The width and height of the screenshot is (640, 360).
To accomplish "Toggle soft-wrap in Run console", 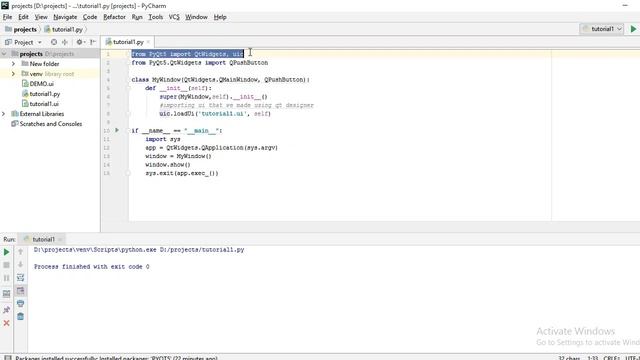I will 20,278.
